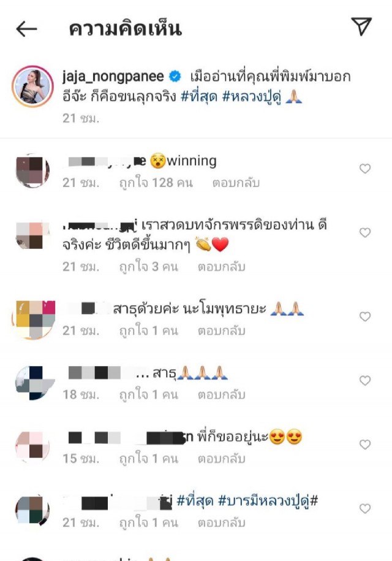This screenshot has width=392, height=561.
Task: Open the #ที่สุด hashtag in the caption
Action: pyautogui.click(x=199, y=97)
